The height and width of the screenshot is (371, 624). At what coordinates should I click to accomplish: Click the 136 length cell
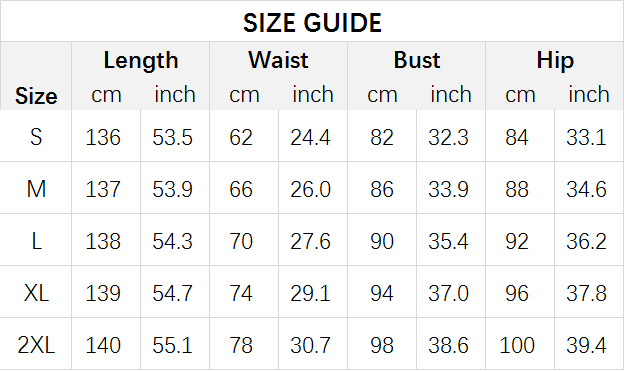tap(103, 137)
